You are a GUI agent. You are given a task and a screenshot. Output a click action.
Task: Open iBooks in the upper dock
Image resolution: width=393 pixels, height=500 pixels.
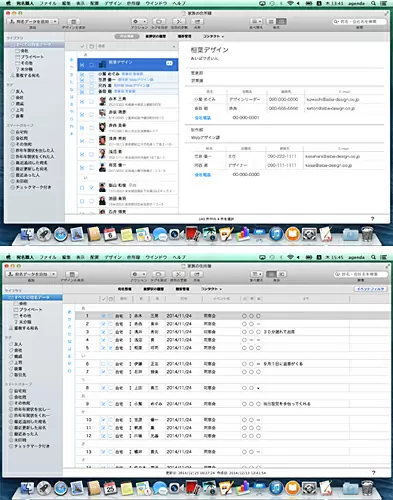[293, 235]
